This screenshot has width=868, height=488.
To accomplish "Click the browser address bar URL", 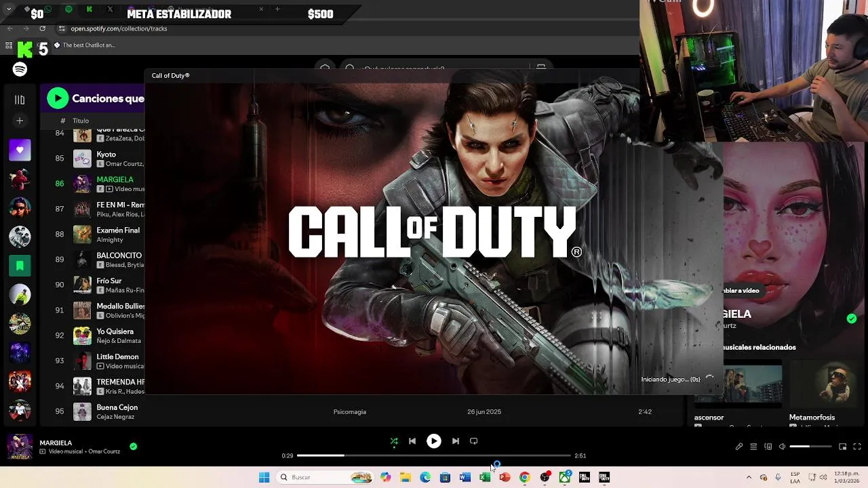I will [119, 28].
